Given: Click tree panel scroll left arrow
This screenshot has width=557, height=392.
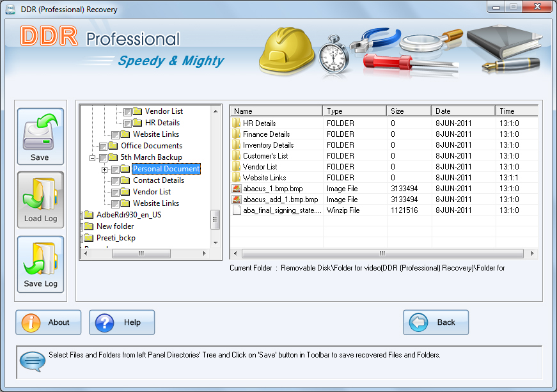Looking at the screenshot, I should 86,253.
